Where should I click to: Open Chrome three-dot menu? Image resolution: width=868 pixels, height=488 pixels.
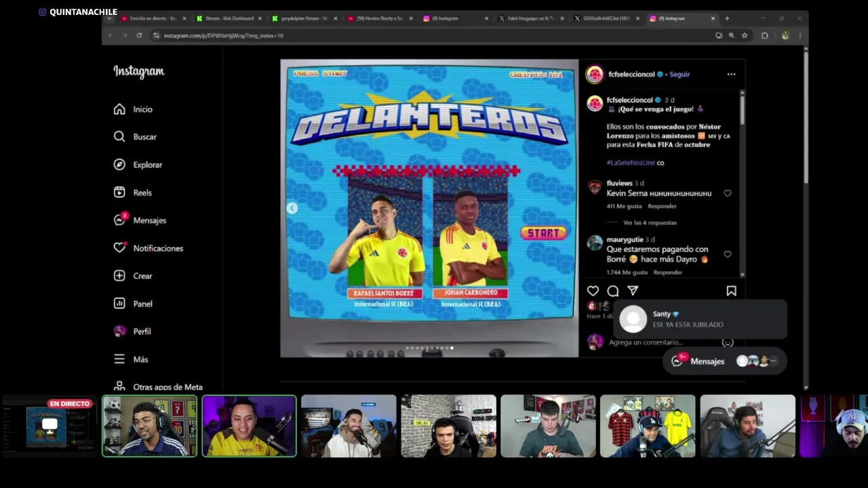[800, 35]
